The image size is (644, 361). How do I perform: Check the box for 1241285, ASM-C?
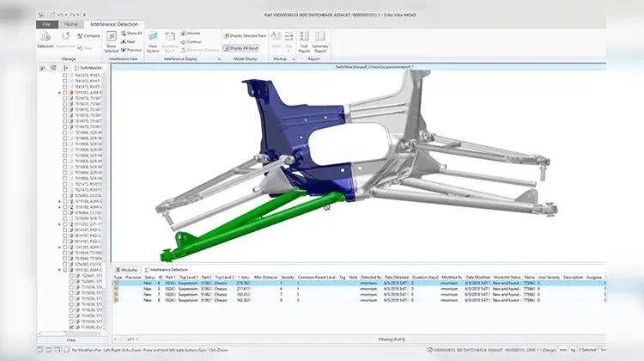(x=65, y=247)
